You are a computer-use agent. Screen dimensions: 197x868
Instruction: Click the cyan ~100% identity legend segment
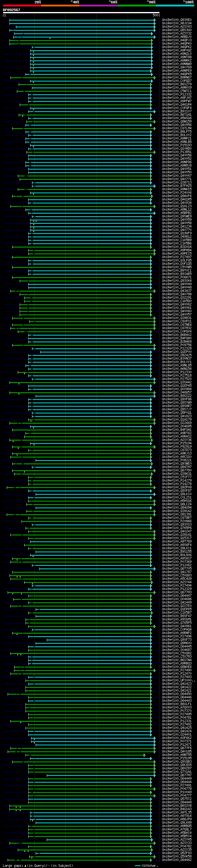tap(175, 6)
